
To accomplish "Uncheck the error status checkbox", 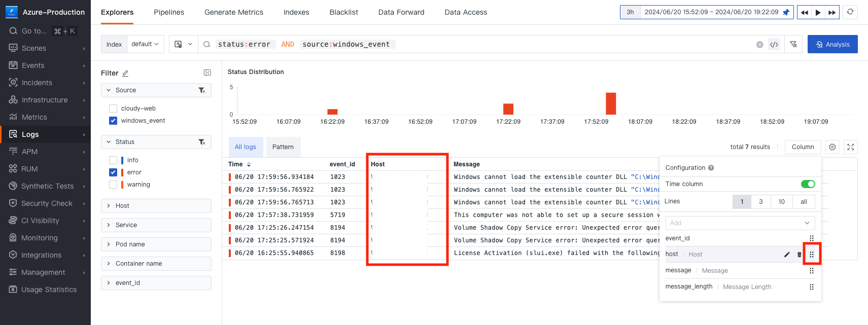I will click(x=113, y=172).
